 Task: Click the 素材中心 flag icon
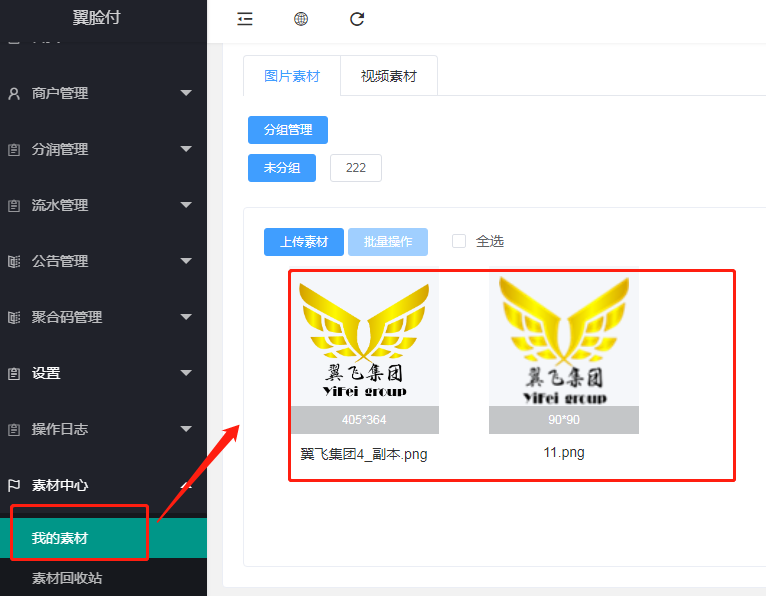pos(14,485)
